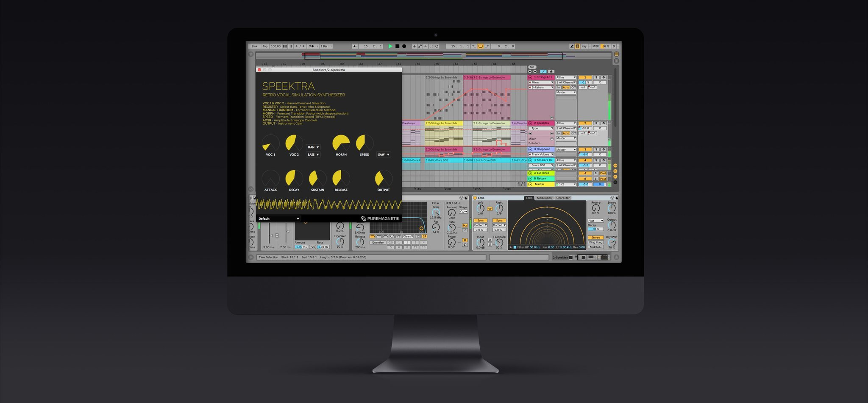868x403 pixels.
Task: Toggle the Automation Arm link icon
Action: [x=420, y=46]
